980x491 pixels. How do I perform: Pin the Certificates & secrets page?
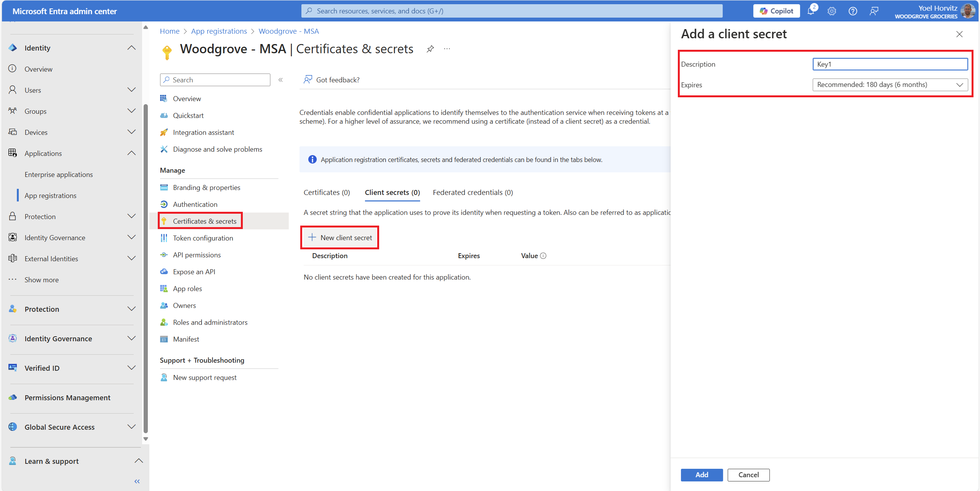pyautogui.click(x=430, y=49)
